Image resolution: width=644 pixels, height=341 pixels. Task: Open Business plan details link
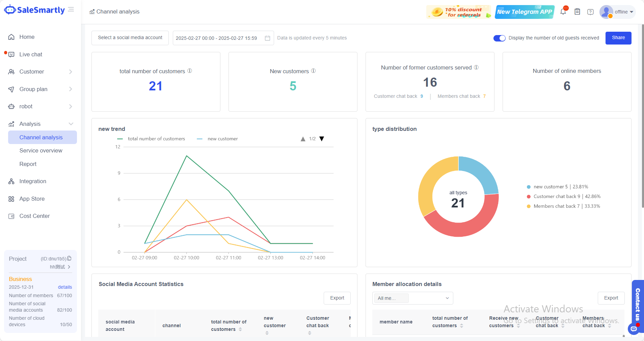coord(65,287)
